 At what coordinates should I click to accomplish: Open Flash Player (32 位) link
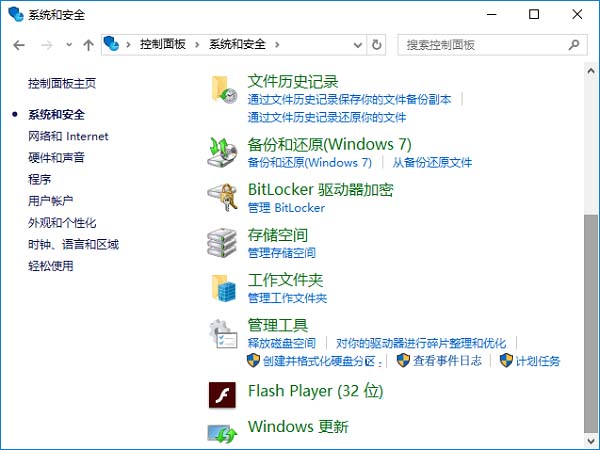[x=315, y=391]
